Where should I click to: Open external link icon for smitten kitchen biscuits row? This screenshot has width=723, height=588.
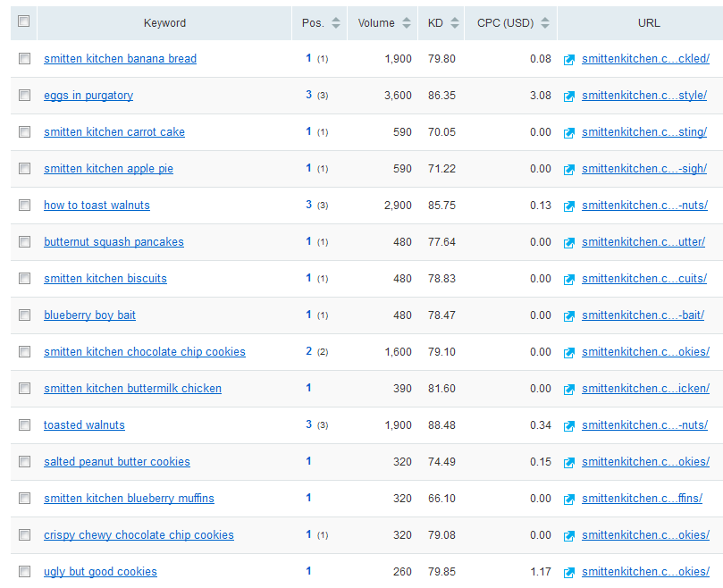(x=569, y=280)
